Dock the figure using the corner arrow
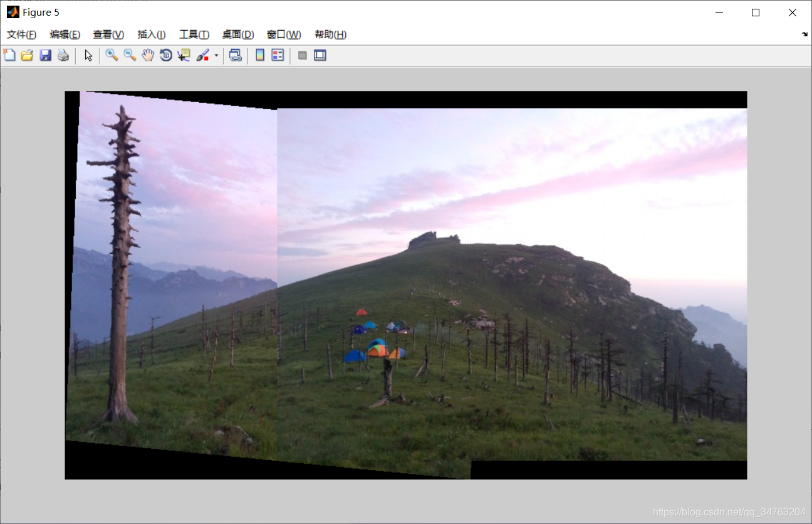The height and width of the screenshot is (524, 812). (804, 34)
